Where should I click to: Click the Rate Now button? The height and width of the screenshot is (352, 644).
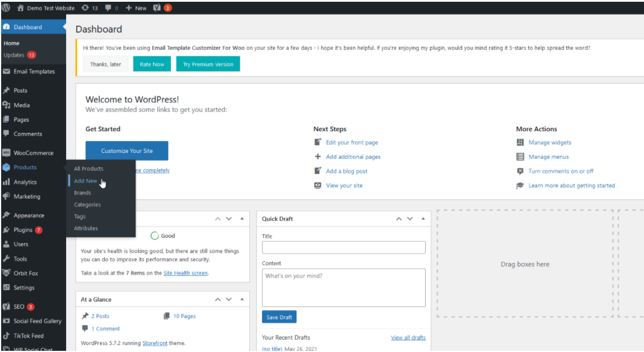152,64
